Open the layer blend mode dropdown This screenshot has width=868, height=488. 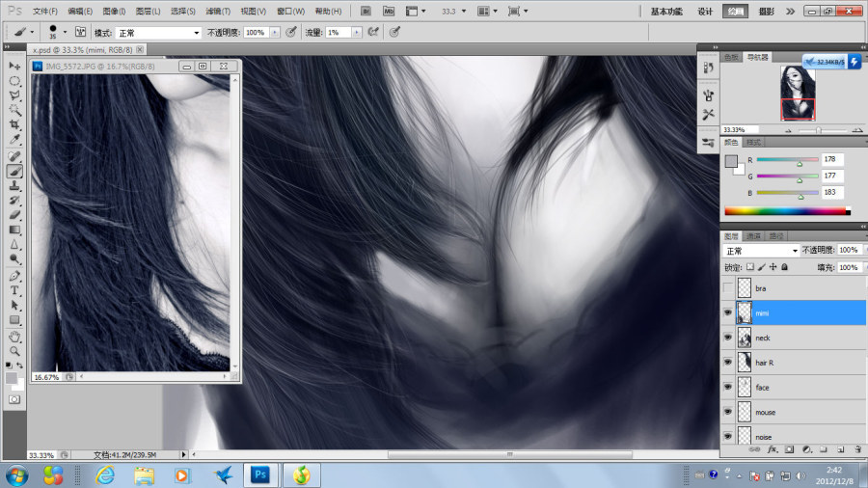[x=761, y=251]
